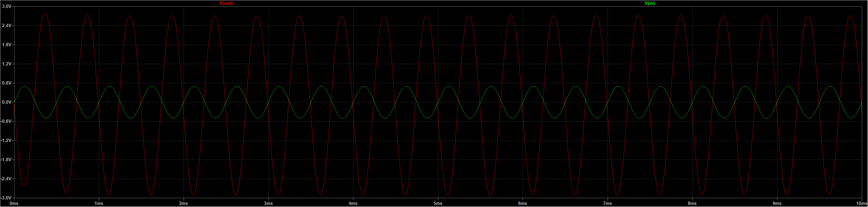Click the 9ms time axis label
Image resolution: width=868 pixels, height=207 pixels.
pyautogui.click(x=777, y=204)
